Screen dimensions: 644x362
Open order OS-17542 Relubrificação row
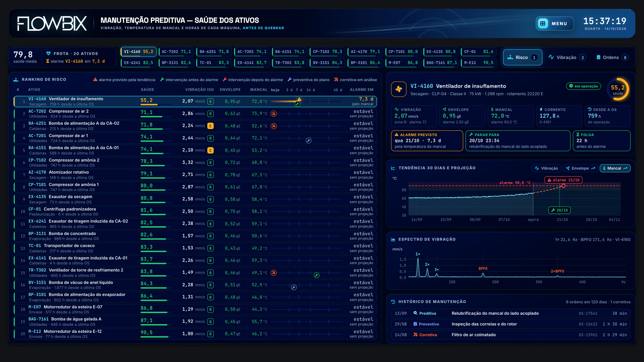pyautogui.click(x=511, y=313)
